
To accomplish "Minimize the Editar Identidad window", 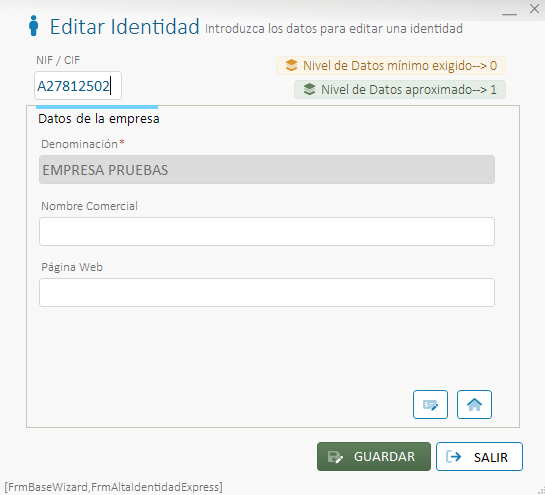I will pyautogui.click(x=509, y=14).
